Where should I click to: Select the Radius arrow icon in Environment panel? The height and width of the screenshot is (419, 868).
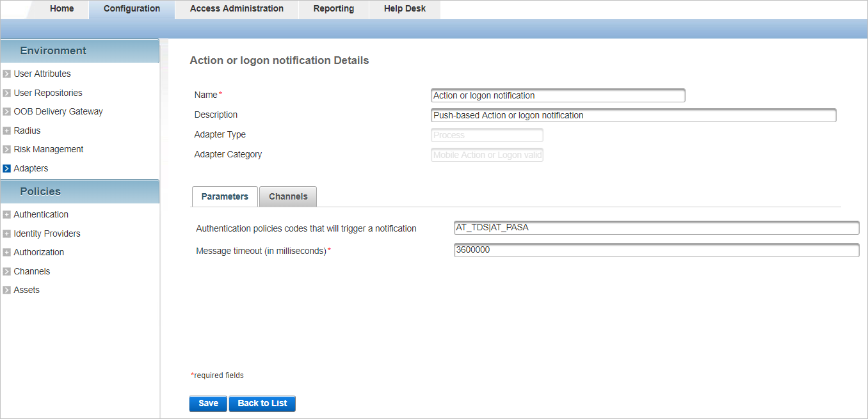click(x=7, y=130)
